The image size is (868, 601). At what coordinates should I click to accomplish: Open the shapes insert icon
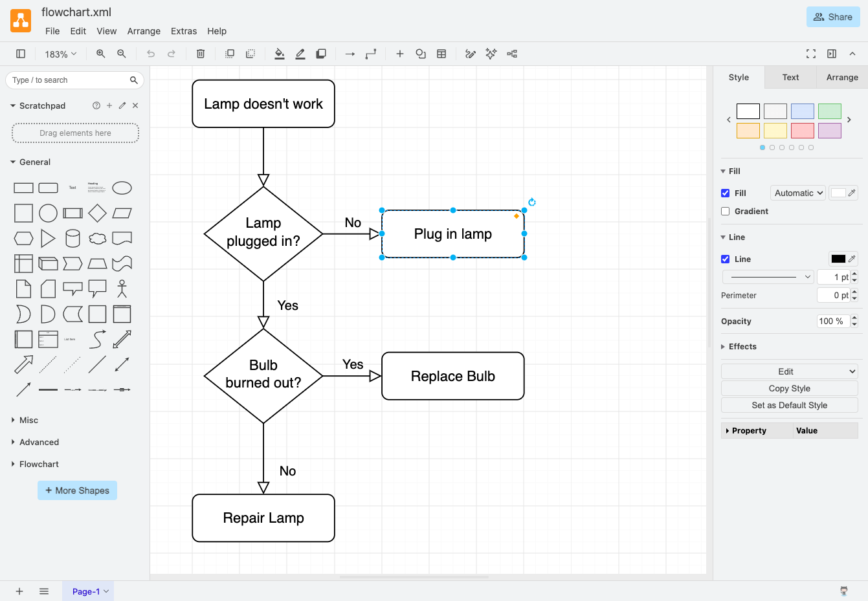click(x=421, y=54)
